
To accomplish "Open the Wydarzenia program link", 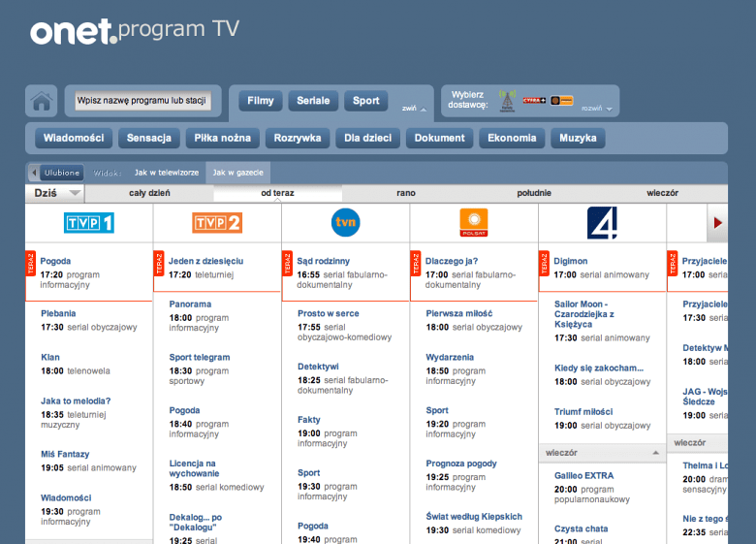I will tap(450, 358).
